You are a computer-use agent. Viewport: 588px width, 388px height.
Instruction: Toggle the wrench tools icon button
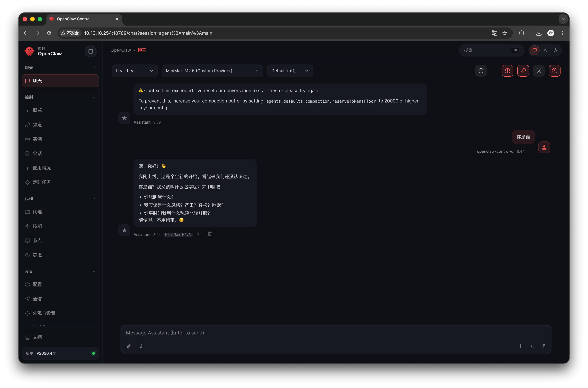click(523, 71)
